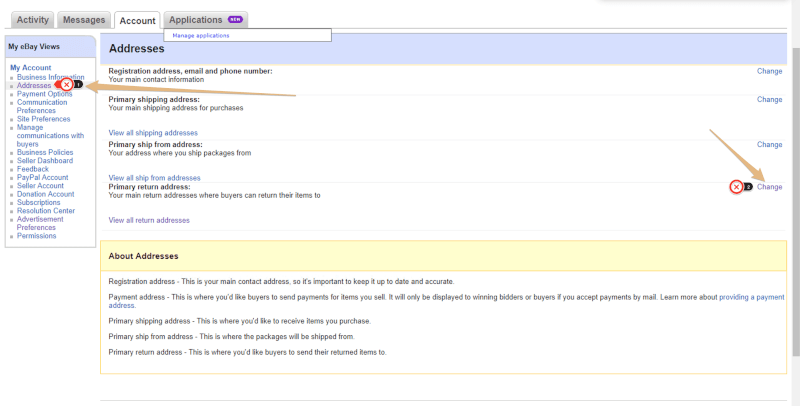
Task: Click the Manage applications link
Action: (201, 35)
